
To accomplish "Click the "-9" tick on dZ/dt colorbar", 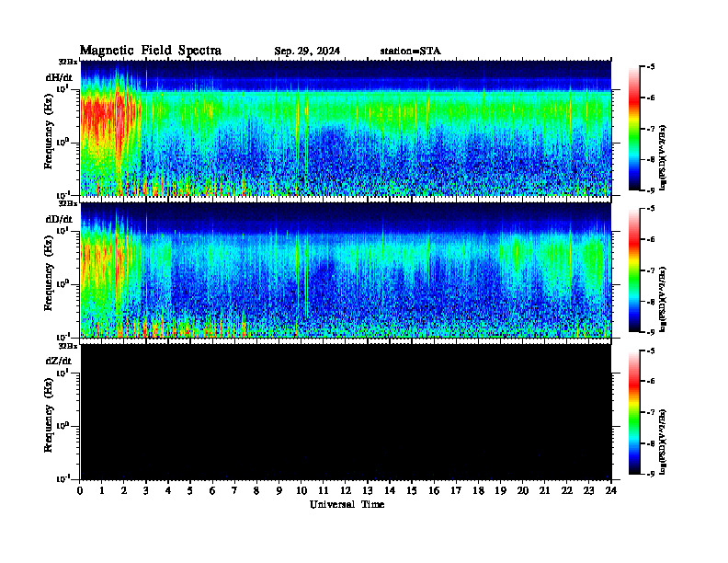I will tap(651, 474).
